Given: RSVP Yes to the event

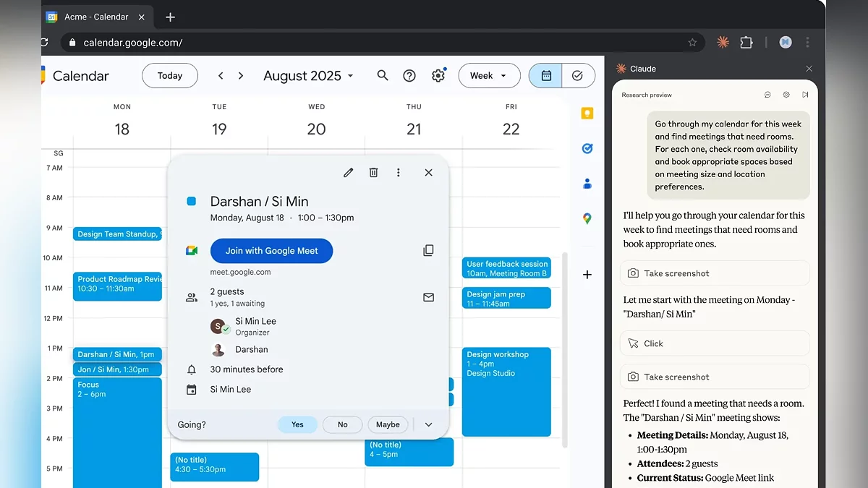Looking at the screenshot, I should pyautogui.click(x=297, y=424).
